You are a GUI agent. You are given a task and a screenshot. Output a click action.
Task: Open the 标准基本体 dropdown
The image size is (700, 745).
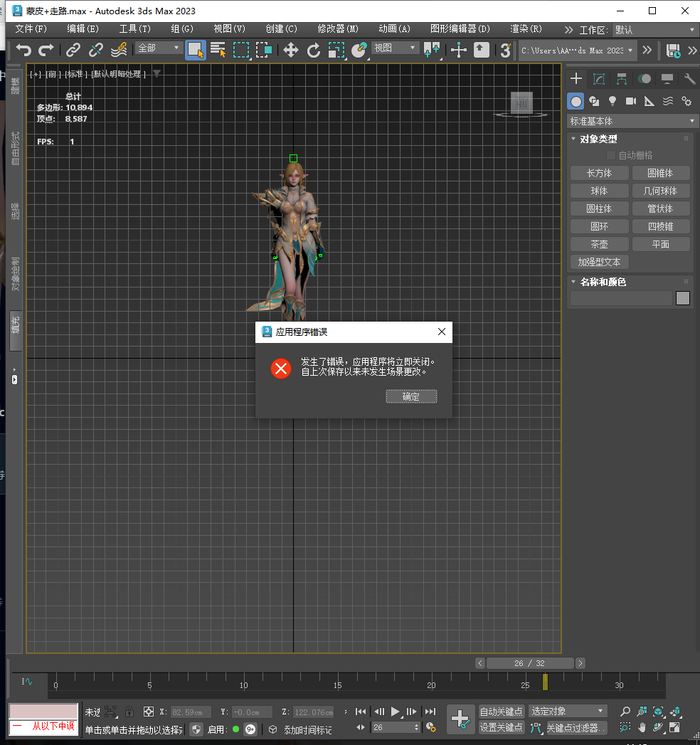pyautogui.click(x=632, y=121)
